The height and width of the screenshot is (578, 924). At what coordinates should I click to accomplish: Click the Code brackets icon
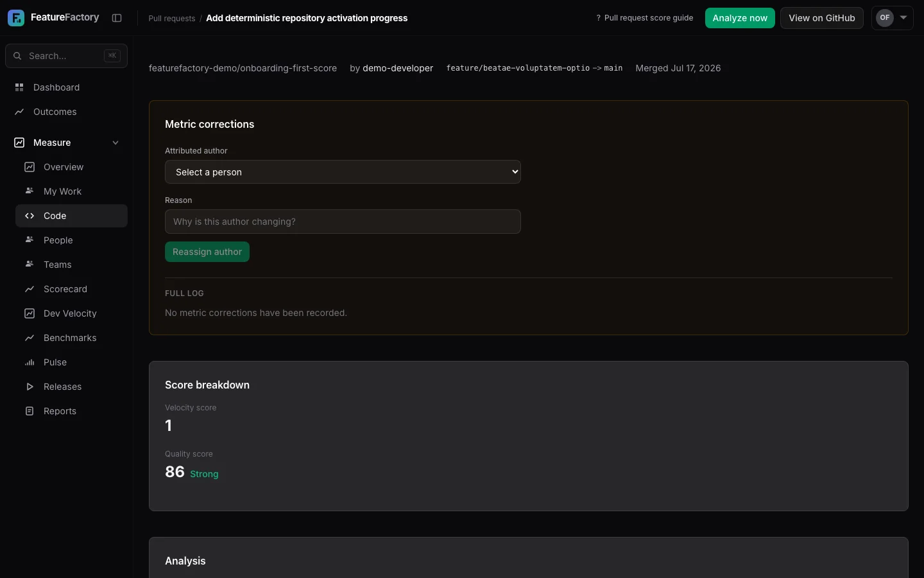[30, 216]
